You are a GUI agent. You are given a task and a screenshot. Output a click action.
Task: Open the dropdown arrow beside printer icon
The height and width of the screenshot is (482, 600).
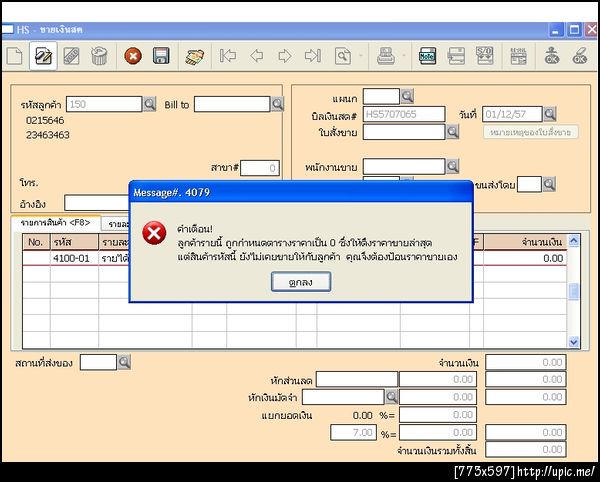click(403, 56)
